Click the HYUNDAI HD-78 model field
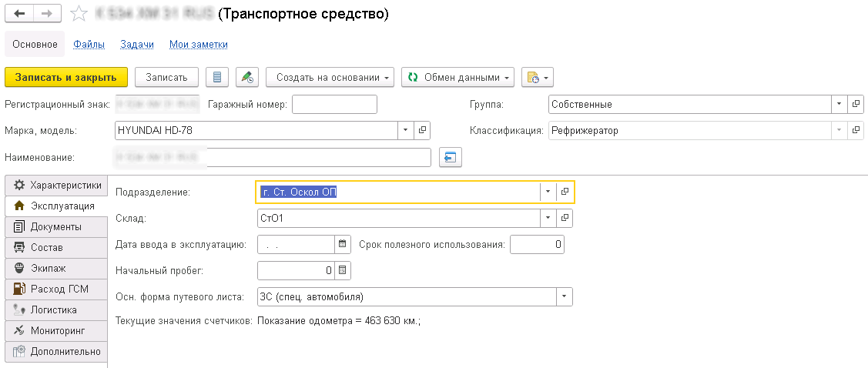Image resolution: width=868 pixels, height=368 pixels. 256,131
